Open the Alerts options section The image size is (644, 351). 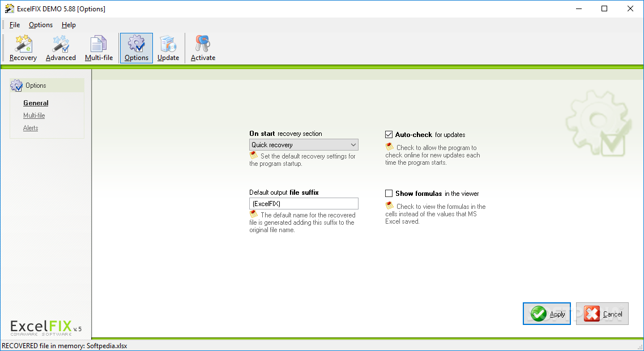(x=31, y=128)
